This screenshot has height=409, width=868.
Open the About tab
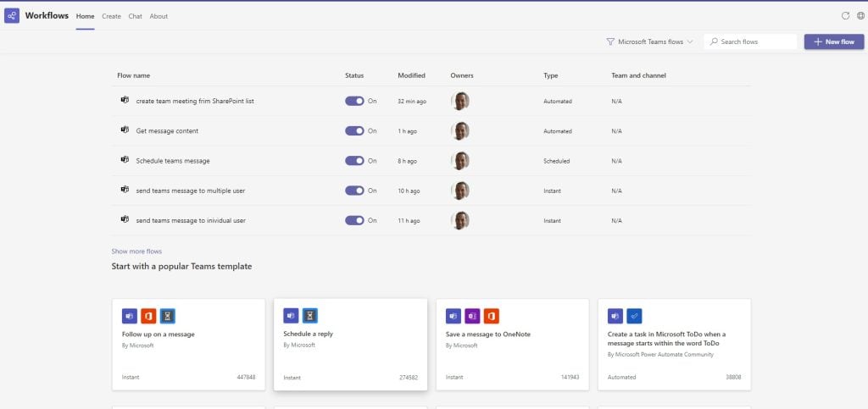[x=159, y=16]
